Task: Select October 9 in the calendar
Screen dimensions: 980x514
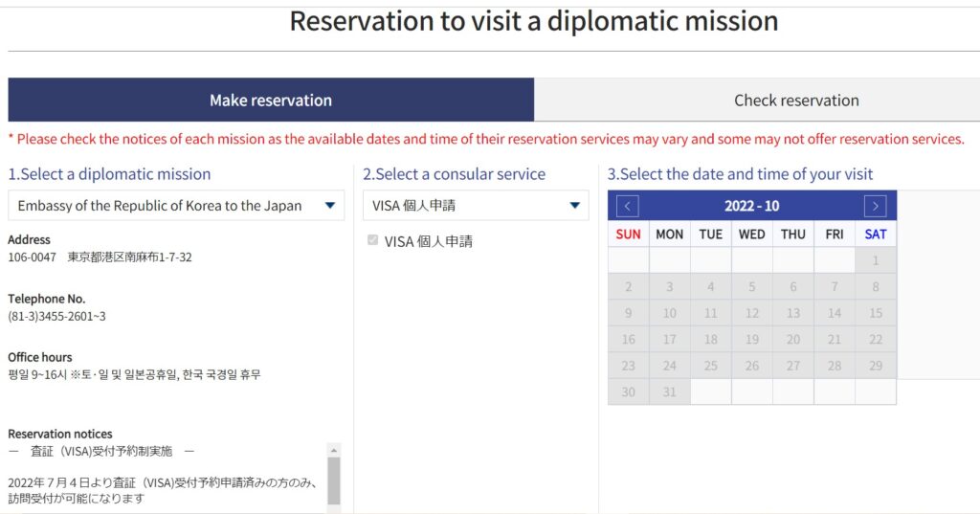Action: point(628,313)
